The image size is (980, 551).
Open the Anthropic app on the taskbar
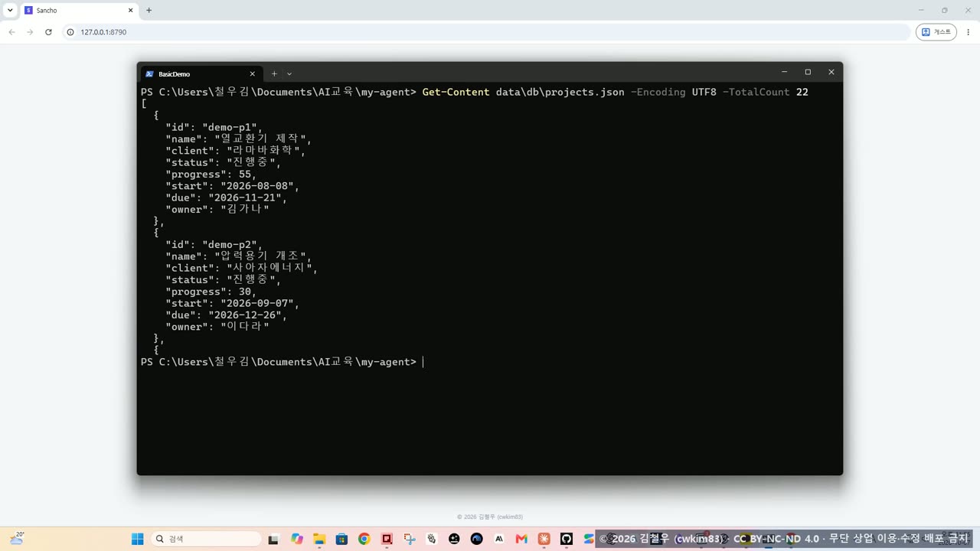tap(499, 539)
